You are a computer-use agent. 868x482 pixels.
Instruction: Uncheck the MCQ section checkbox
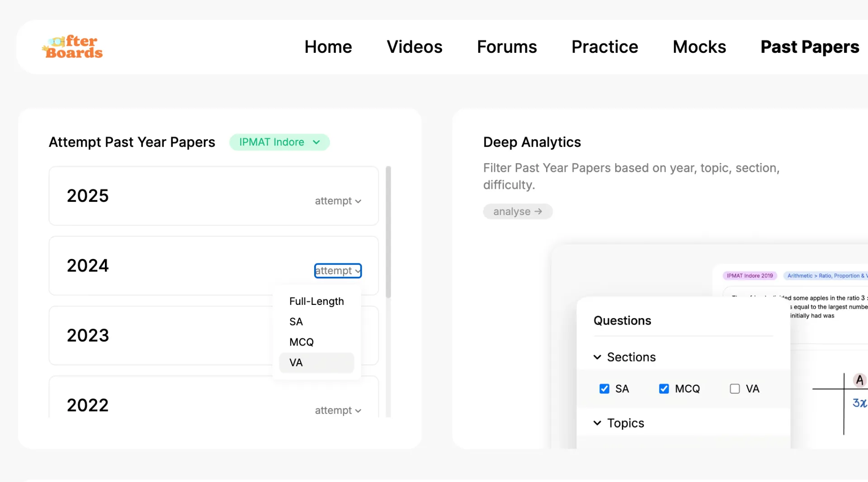point(664,389)
